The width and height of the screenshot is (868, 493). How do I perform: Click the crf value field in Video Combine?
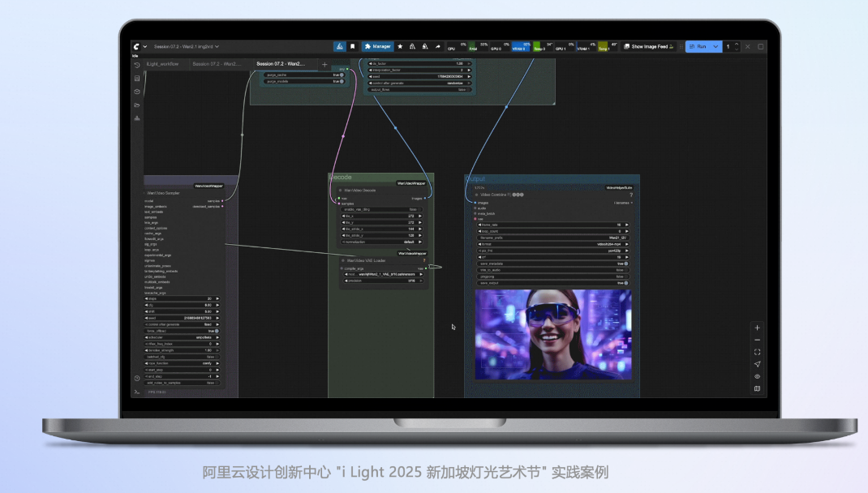click(553, 257)
